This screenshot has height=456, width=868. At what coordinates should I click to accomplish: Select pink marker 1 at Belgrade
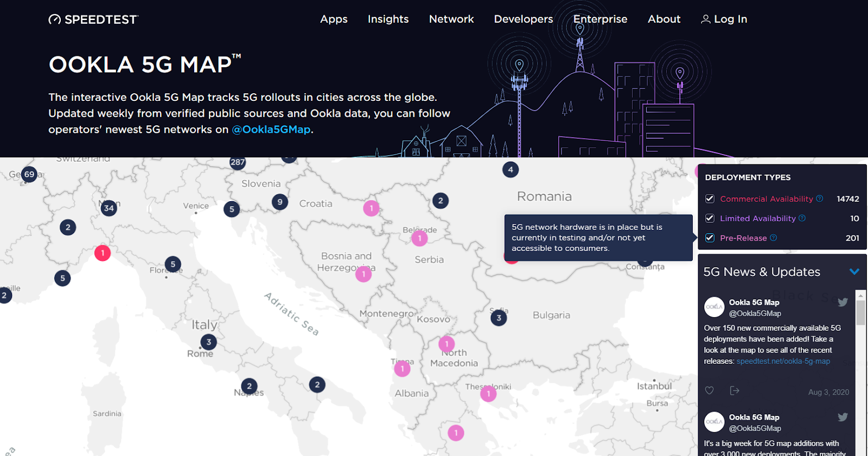(x=419, y=238)
